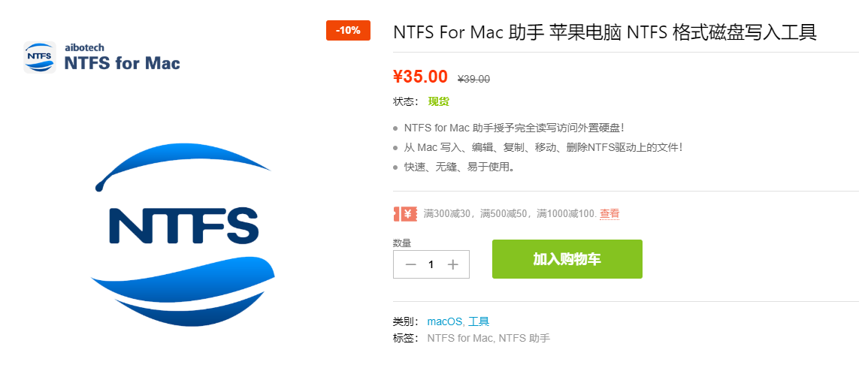Viewport: 868px width, 365px height.
Task: Click the aibotech NTFS for Mac logo text
Action: tap(122, 58)
